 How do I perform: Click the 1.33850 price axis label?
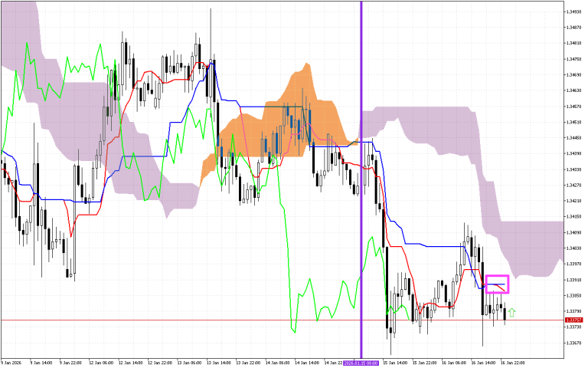coord(574,296)
